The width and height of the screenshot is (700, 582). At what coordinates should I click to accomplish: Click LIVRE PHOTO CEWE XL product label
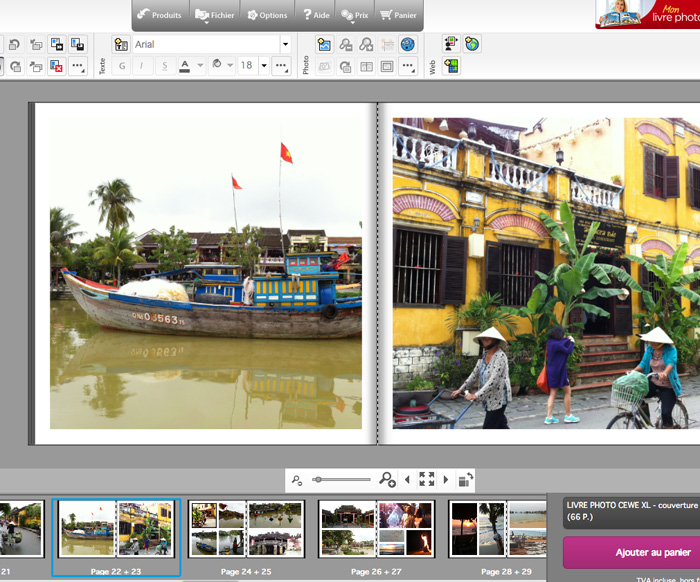point(631,511)
